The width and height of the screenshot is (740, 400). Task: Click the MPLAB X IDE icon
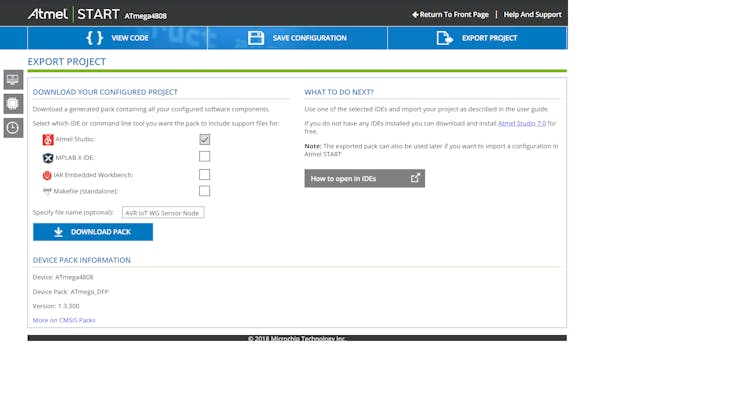[x=48, y=158]
